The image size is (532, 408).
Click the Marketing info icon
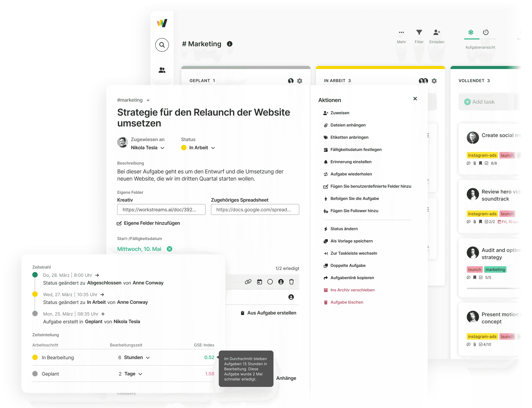[x=229, y=44]
